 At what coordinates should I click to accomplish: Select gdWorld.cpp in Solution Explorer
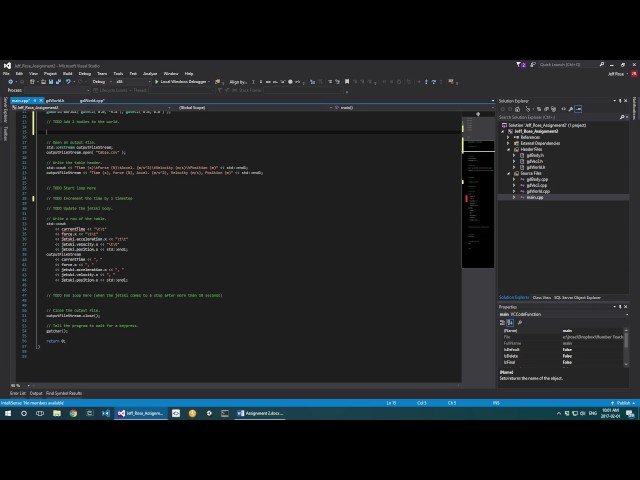538,191
